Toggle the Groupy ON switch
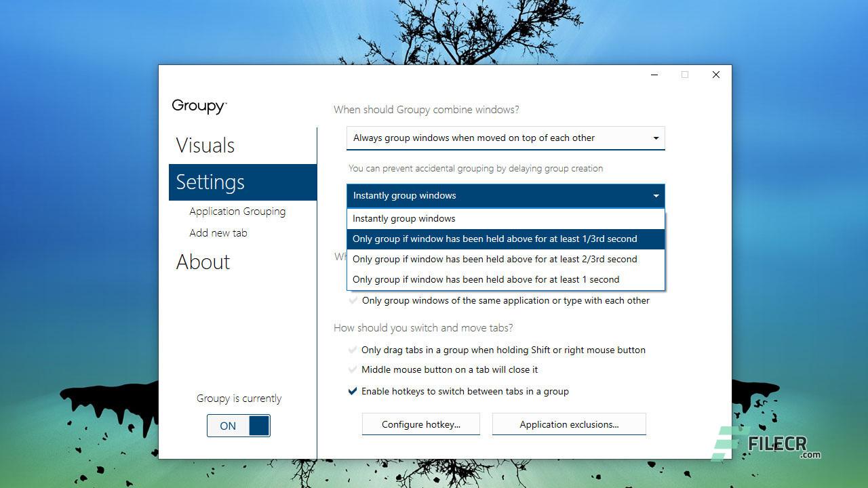Screen dimensions: 868x488 click(x=239, y=426)
